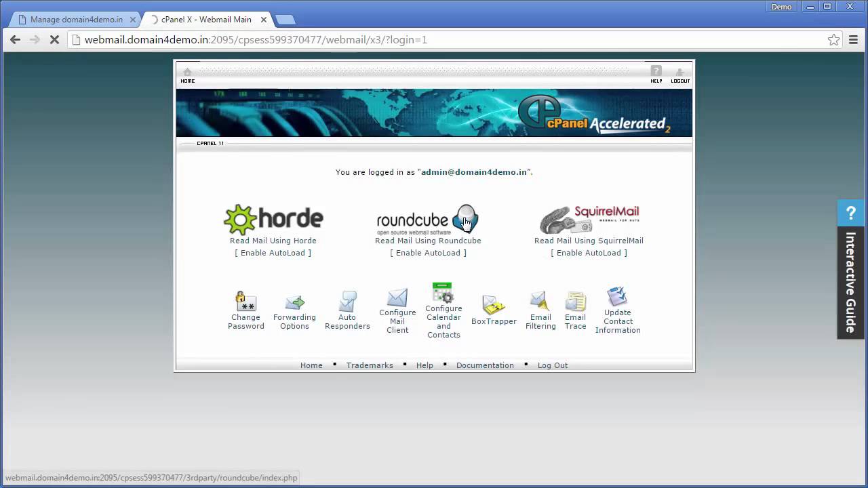Click the Email Trace icon
The width and height of the screenshot is (868, 488).
coord(576,301)
